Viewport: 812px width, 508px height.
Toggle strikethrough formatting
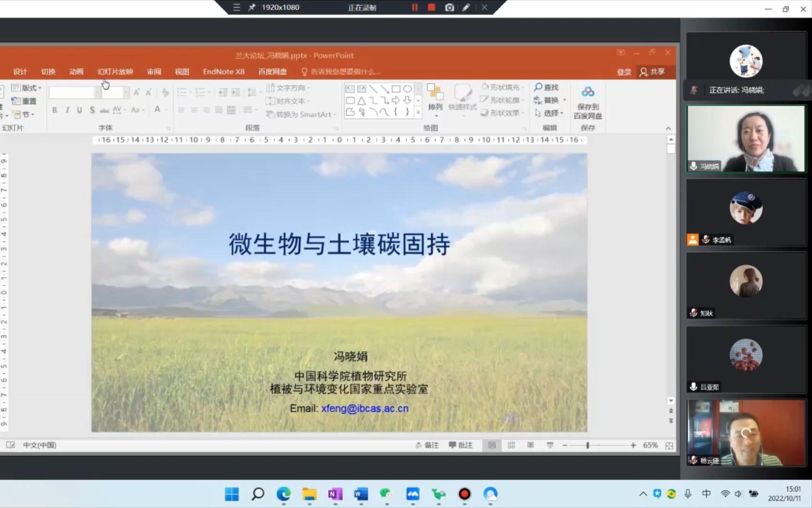(104, 110)
